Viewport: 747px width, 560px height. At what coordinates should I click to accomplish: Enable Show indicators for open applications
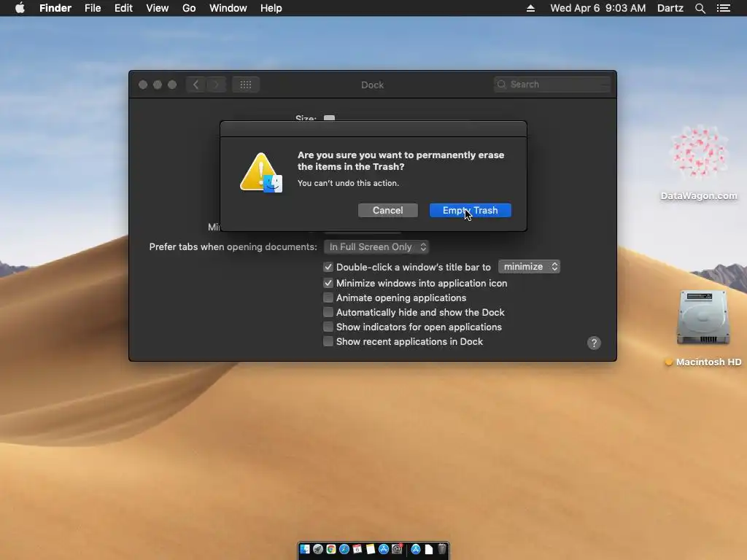(x=328, y=327)
